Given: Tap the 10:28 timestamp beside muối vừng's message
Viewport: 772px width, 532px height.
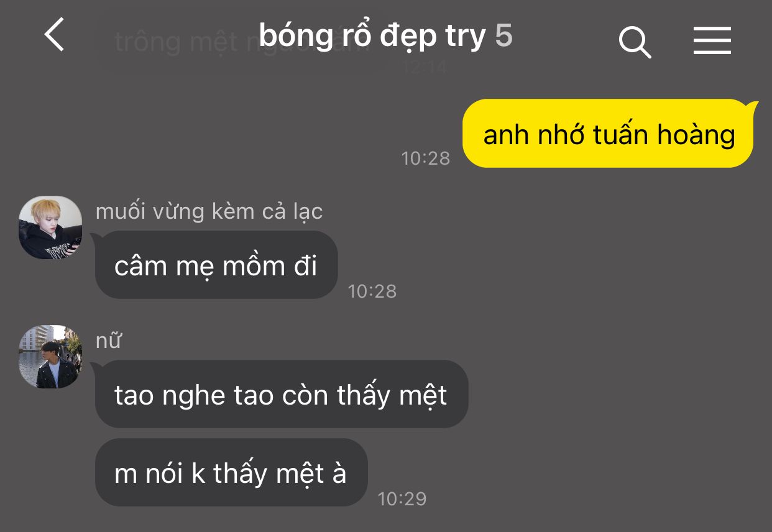Looking at the screenshot, I should [x=372, y=291].
